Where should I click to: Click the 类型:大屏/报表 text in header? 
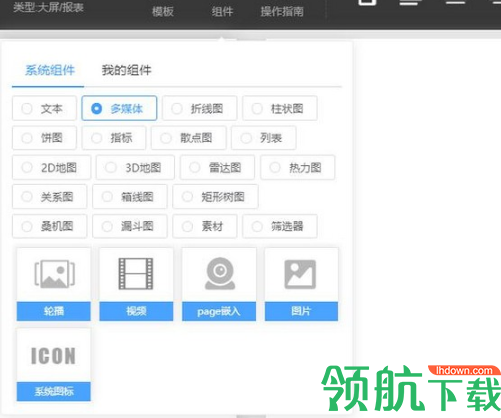(x=48, y=7)
